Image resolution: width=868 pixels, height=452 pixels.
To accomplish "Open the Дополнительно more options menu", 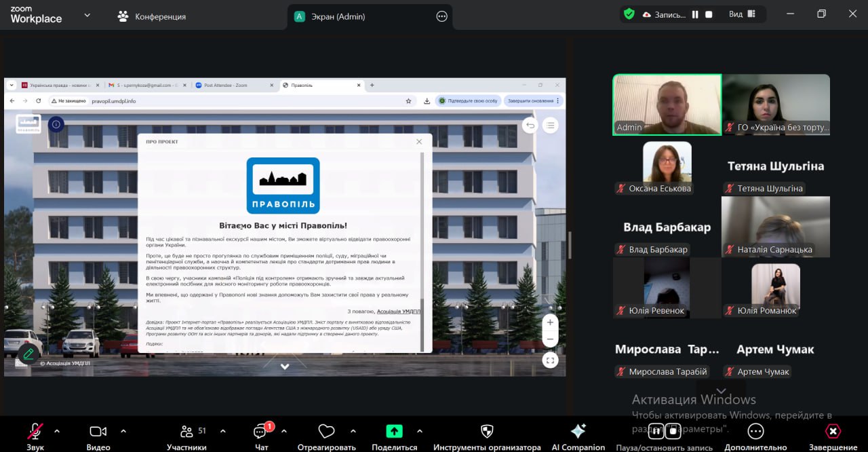I will [x=755, y=432].
